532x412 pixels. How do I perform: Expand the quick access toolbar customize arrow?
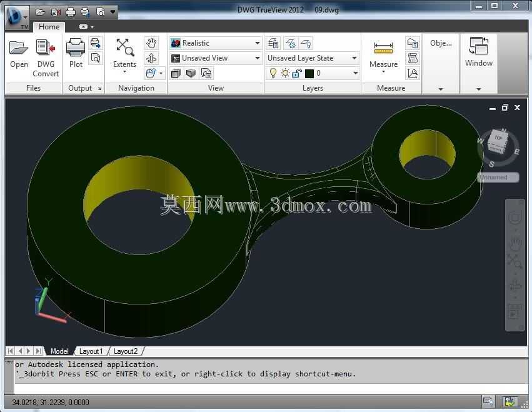113,13
